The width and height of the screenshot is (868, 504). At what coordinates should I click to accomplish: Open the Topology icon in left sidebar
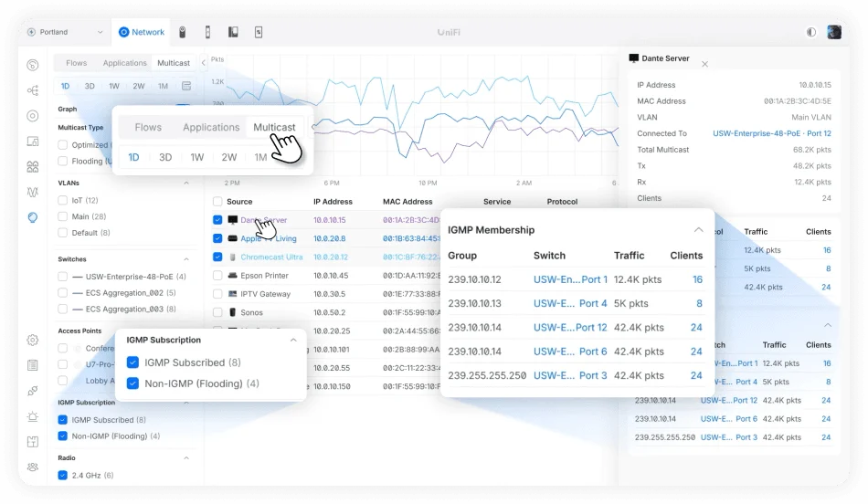pos(33,90)
